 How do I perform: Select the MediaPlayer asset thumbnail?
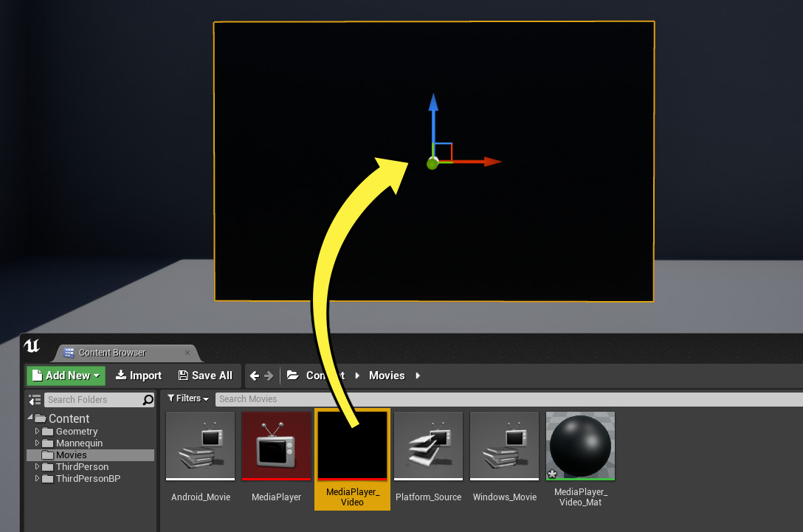point(276,446)
